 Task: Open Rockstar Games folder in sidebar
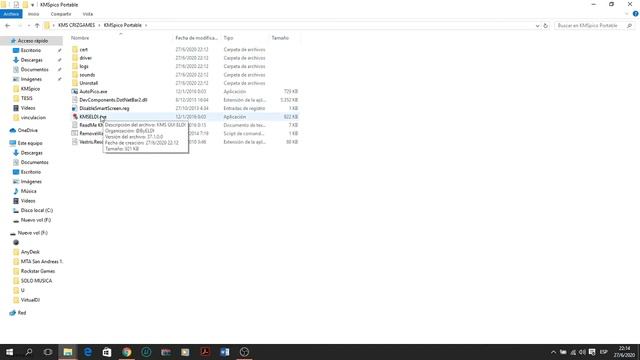[38, 271]
